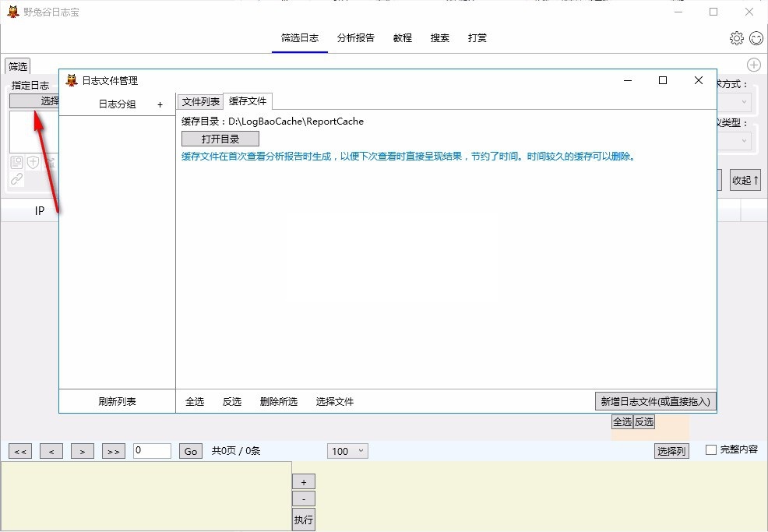Click 删除所选 button

[x=279, y=402]
